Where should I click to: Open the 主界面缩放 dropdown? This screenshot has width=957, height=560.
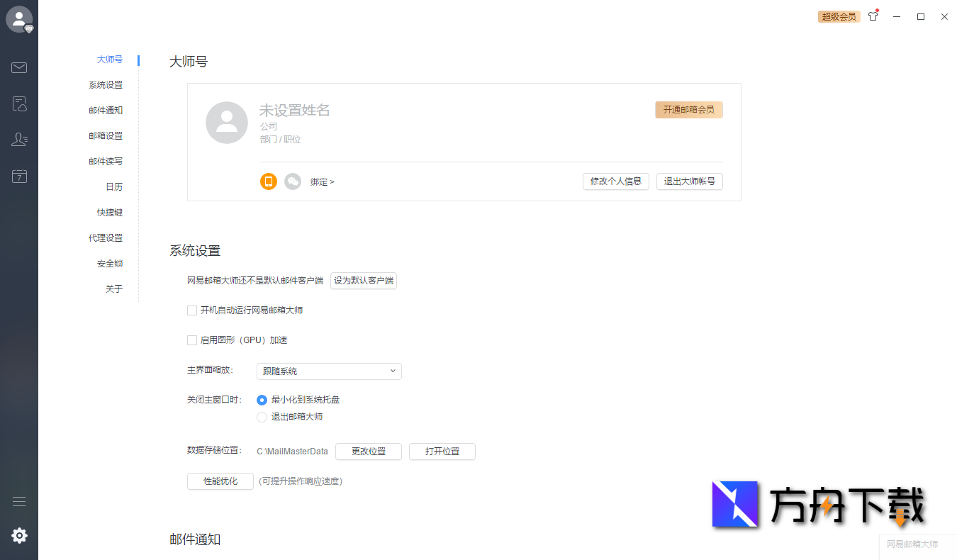pos(329,371)
